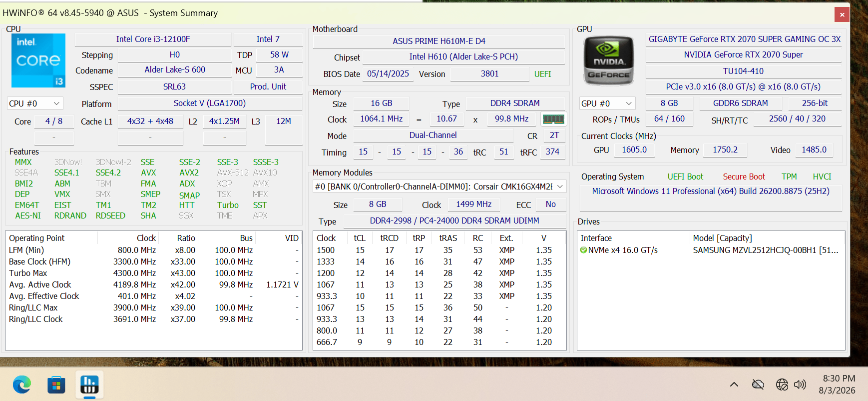Click the GIGABYTE GeForce RTX 2070 SUPER field
This screenshot has width=868, height=401.
point(744,39)
